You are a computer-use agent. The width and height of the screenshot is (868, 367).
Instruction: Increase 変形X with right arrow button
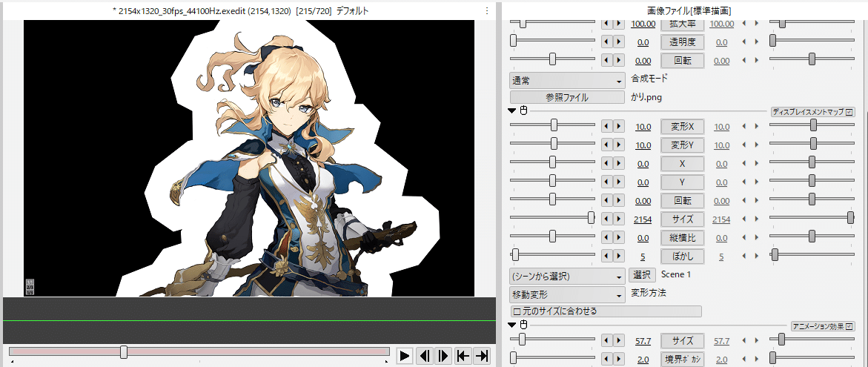coord(619,127)
